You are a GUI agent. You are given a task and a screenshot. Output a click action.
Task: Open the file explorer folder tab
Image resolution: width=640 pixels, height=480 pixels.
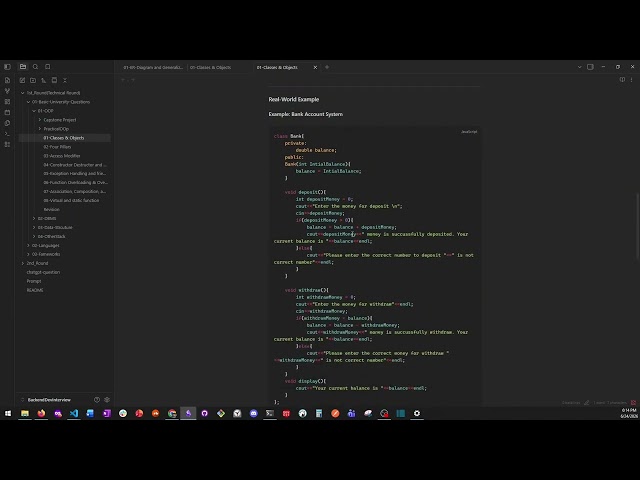click(23, 67)
